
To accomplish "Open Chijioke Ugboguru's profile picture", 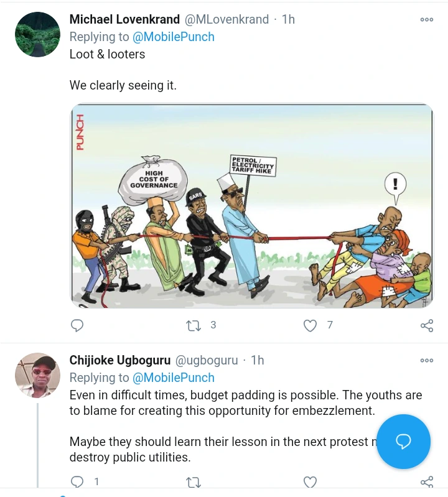I will coord(37,375).
